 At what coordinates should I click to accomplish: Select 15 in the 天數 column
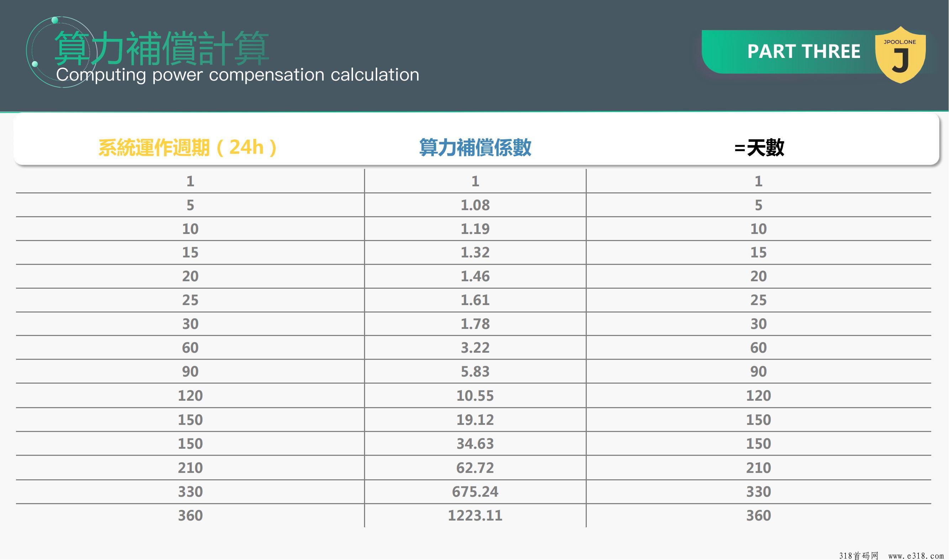tap(758, 252)
